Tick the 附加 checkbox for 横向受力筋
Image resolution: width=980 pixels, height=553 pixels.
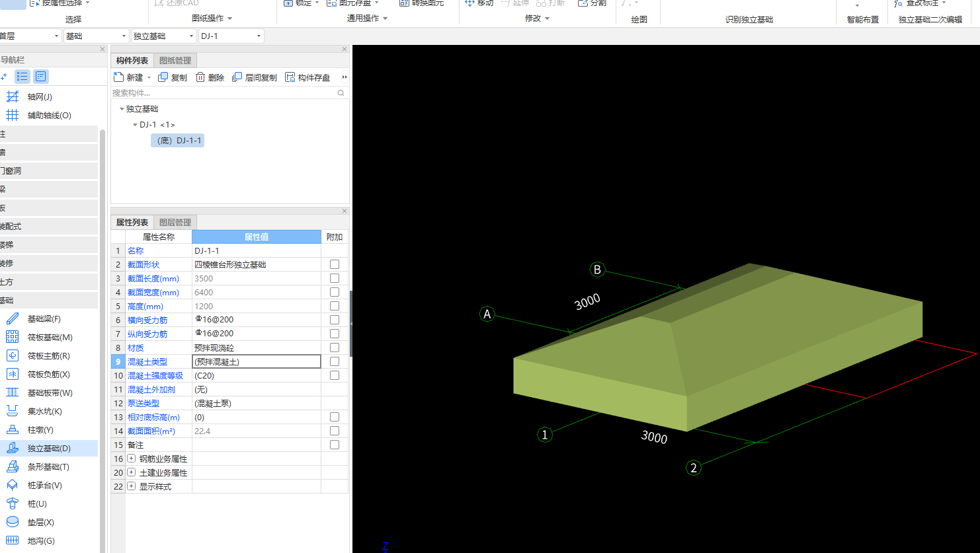pos(335,320)
